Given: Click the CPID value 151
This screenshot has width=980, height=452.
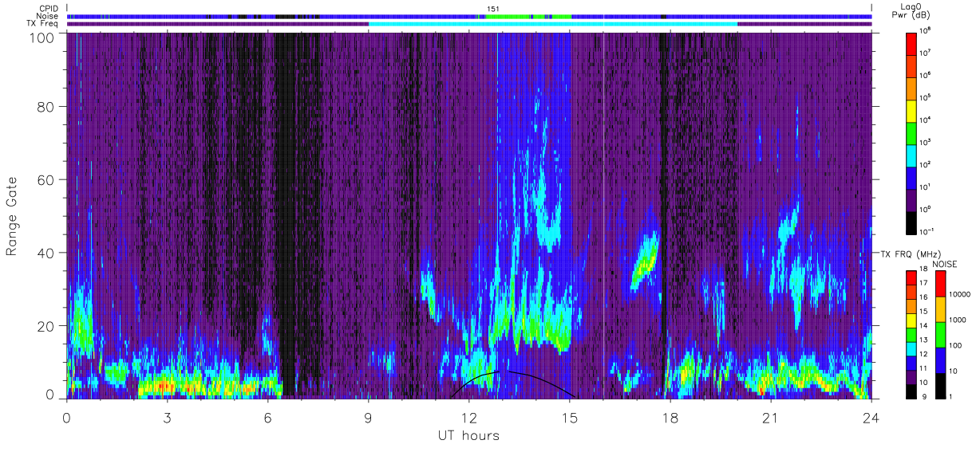Looking at the screenshot, I should [x=493, y=8].
